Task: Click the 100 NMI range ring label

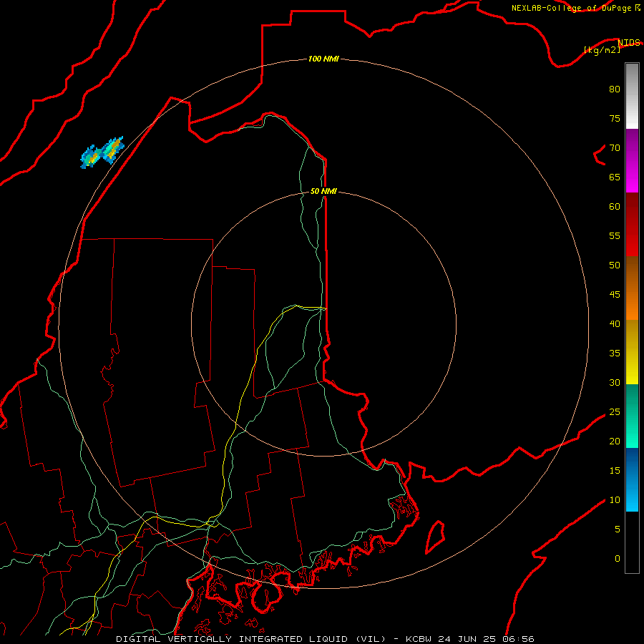Action: [x=323, y=59]
